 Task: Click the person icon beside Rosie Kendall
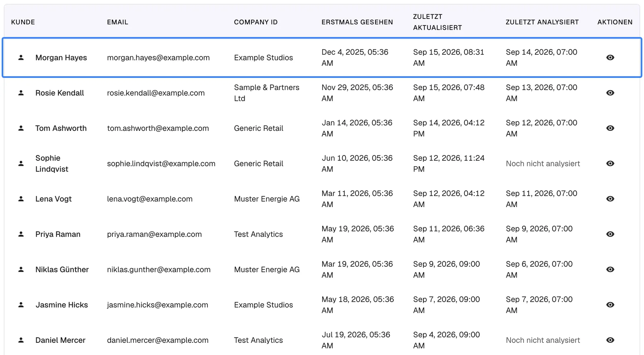pyautogui.click(x=21, y=93)
